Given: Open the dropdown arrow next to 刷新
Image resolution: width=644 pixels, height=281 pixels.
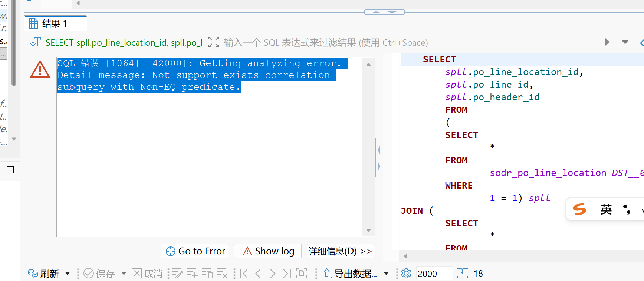Looking at the screenshot, I should tap(68, 274).
